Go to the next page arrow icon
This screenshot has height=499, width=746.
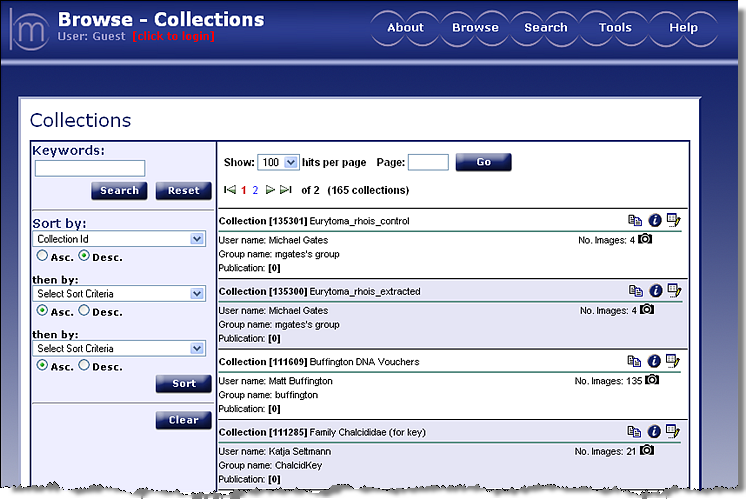point(270,190)
